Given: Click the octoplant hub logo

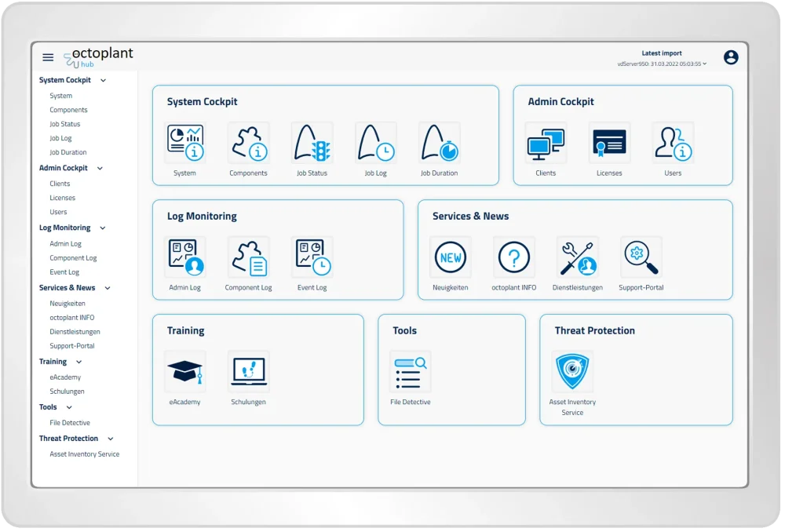Looking at the screenshot, I should pyautogui.click(x=99, y=57).
